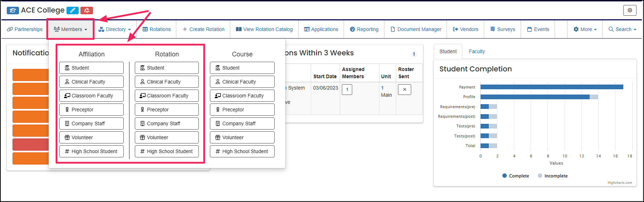
Task: Click the Profile complete bar in chart
Action: point(535,97)
